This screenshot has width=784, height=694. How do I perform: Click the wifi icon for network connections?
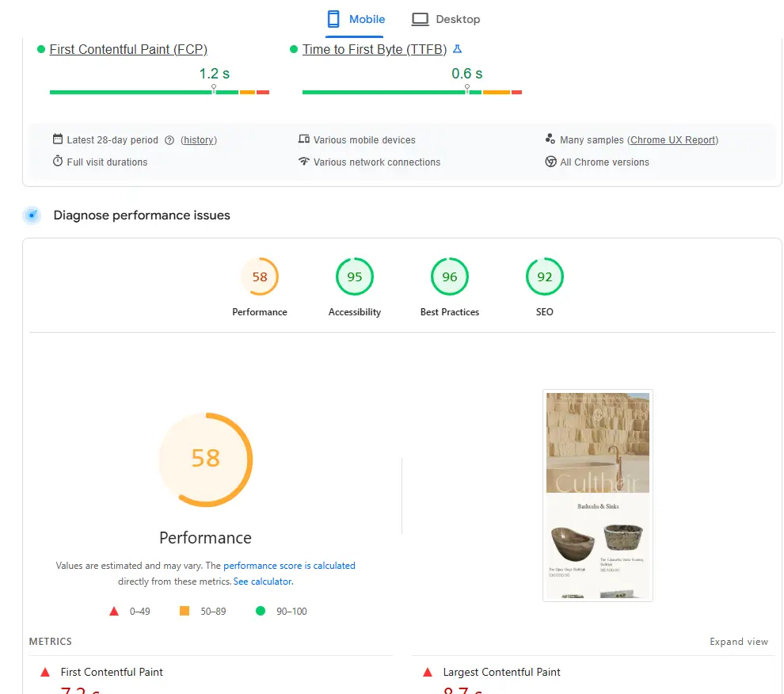304,162
